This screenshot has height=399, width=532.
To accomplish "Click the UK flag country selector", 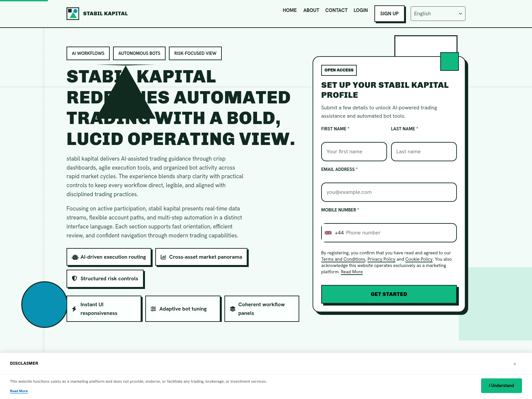I will click(x=328, y=233).
